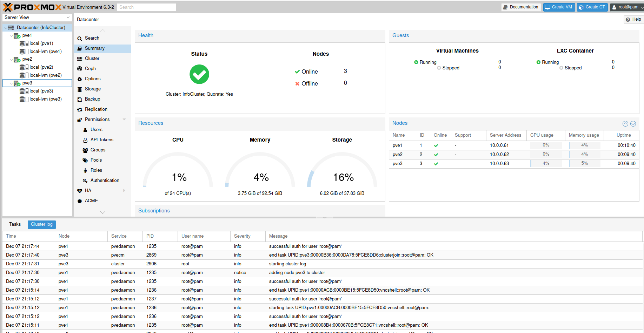The image size is (644, 333).
Task: Click the pve1 Memory usage 4% bar
Action: (584, 145)
